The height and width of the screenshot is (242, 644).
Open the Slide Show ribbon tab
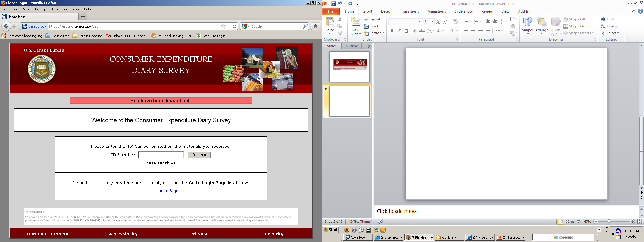[x=463, y=11]
